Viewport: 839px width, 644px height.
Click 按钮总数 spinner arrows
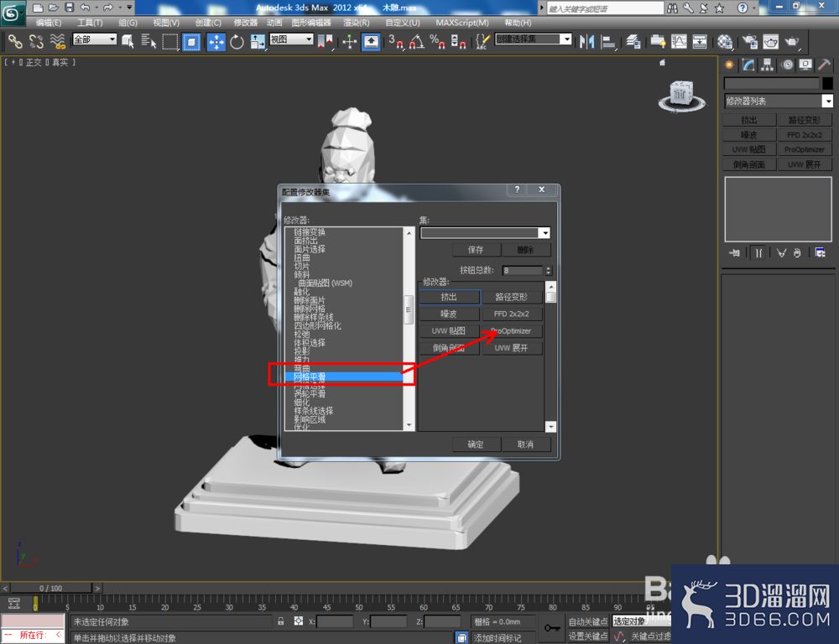coord(548,270)
